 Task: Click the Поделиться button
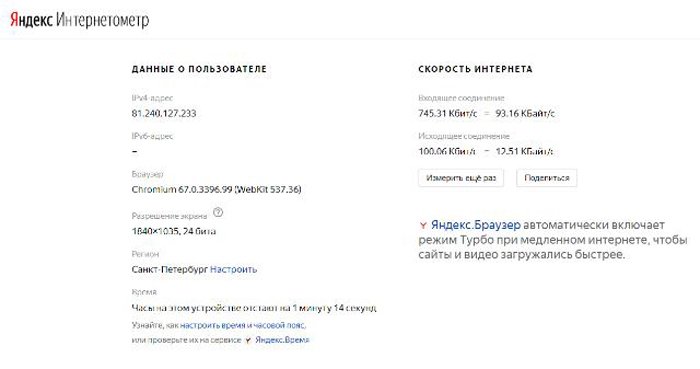(546, 178)
